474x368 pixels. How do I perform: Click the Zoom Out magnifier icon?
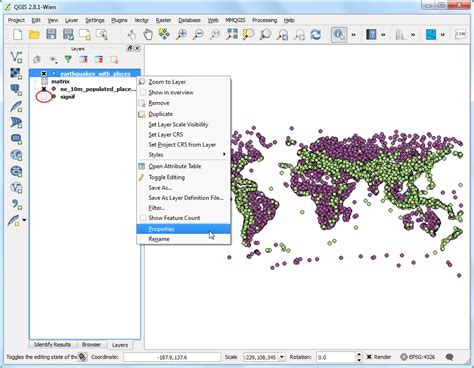198,34
